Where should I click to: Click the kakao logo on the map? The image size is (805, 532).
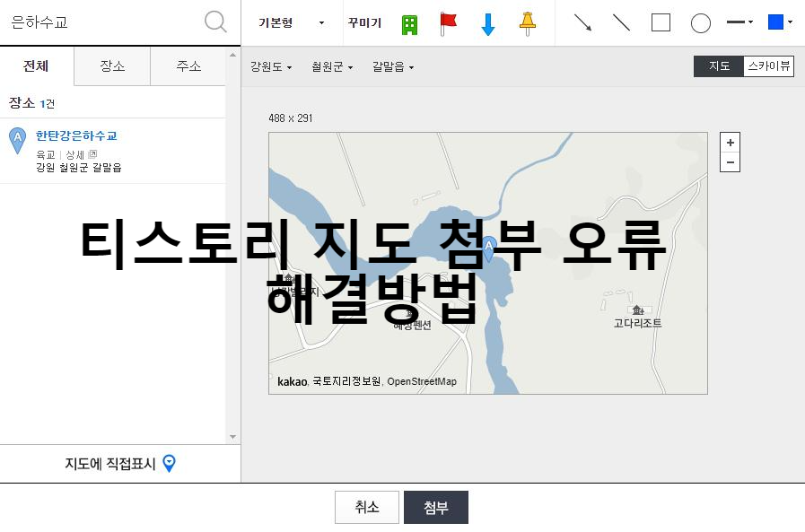[x=293, y=381]
